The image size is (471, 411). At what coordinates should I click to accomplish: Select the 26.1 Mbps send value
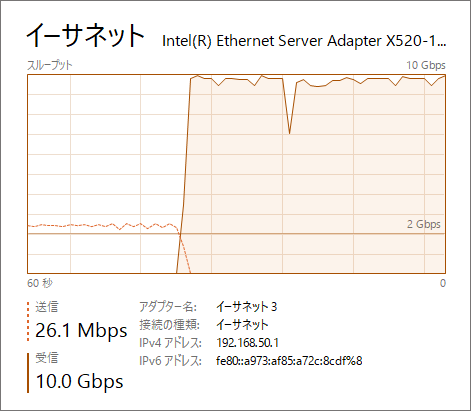pos(81,331)
